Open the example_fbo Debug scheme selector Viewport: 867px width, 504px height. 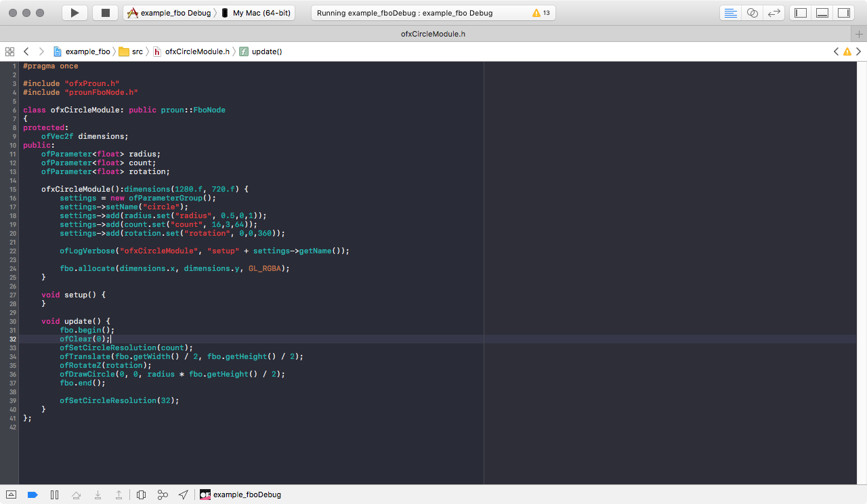click(169, 13)
